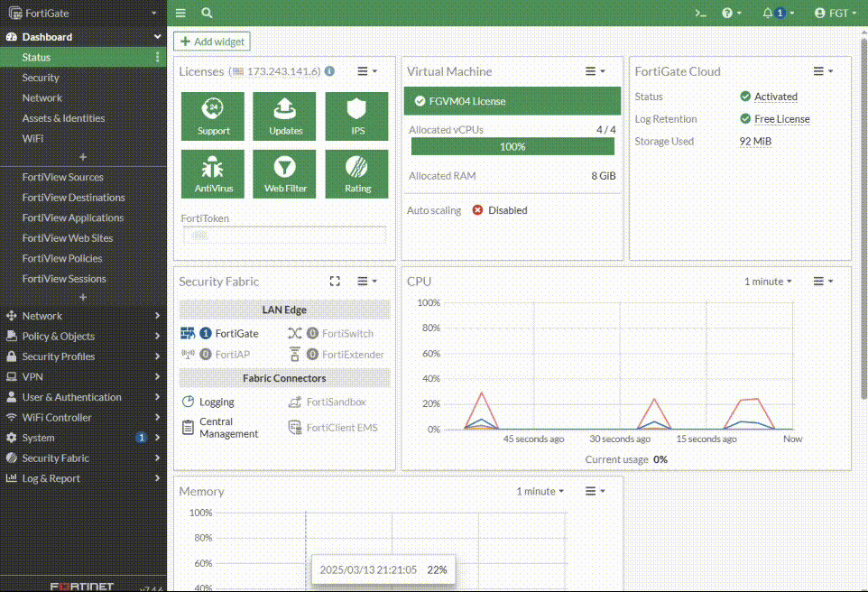Click the Web Filter funnel tile
This screenshot has width=868, height=592.
point(285,173)
